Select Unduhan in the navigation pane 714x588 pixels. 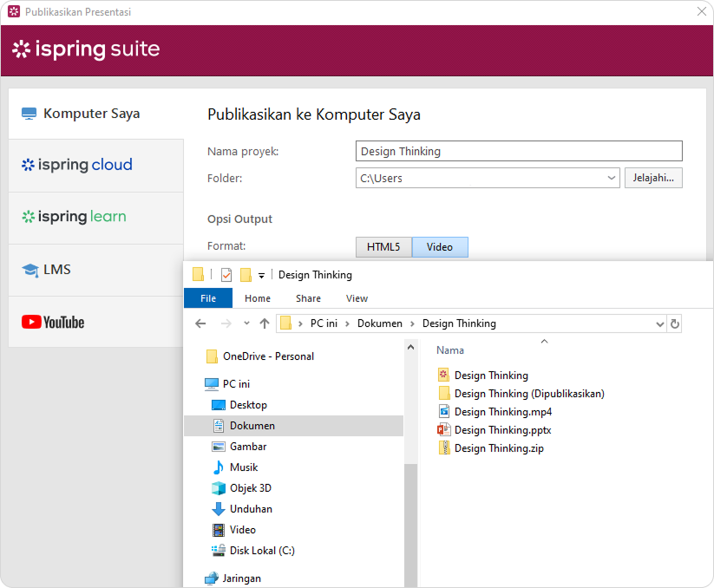pyautogui.click(x=250, y=509)
